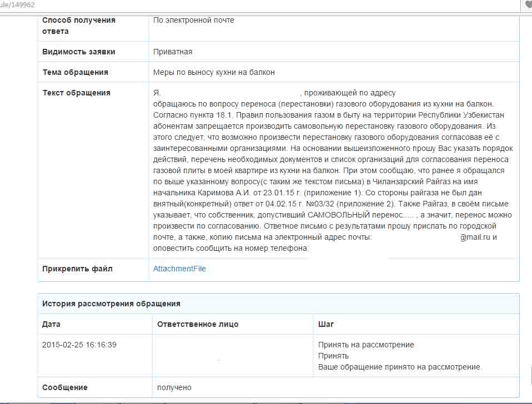Click the 'Способ получения ответа' row label
This screenshot has width=532, height=404.
pos(79,26)
